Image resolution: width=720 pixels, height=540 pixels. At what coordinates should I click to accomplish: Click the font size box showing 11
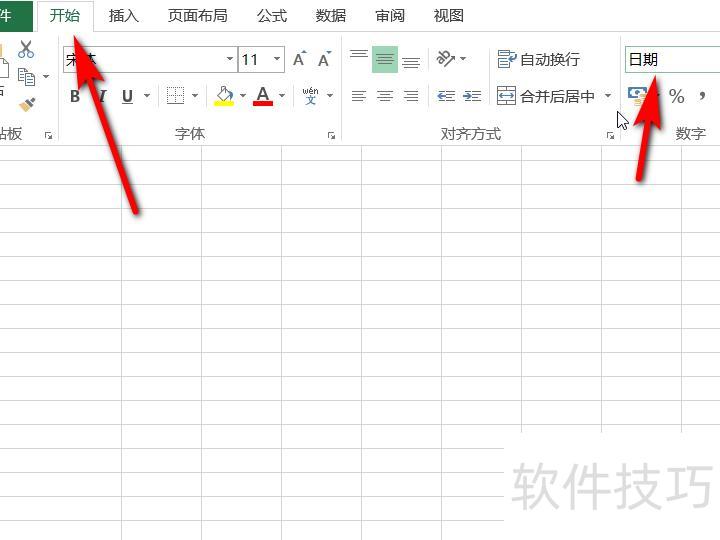pos(255,59)
